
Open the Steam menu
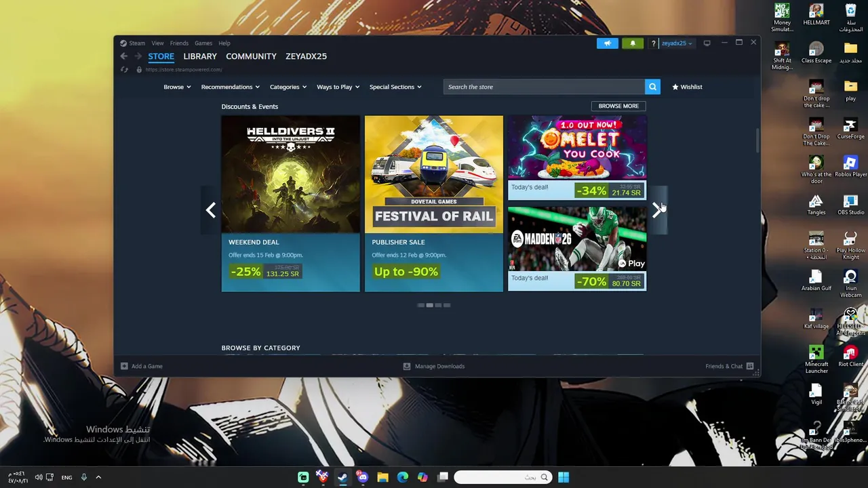point(137,43)
